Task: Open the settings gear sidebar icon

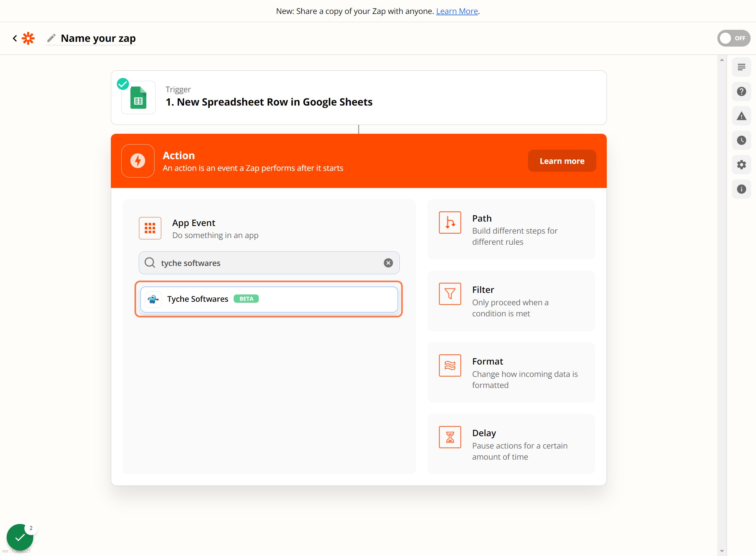Action: [x=741, y=165]
